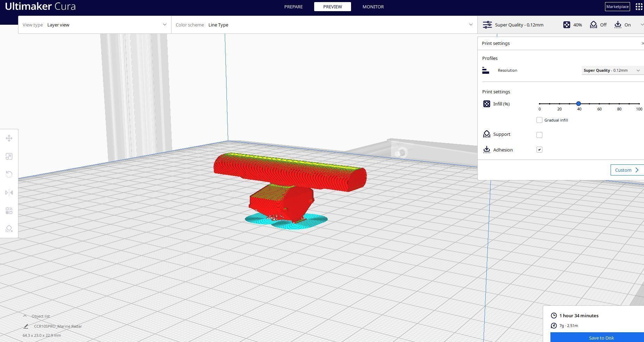Image resolution: width=644 pixels, height=342 pixels.
Task: Click the adhesion On icon in header
Action: click(x=618, y=25)
